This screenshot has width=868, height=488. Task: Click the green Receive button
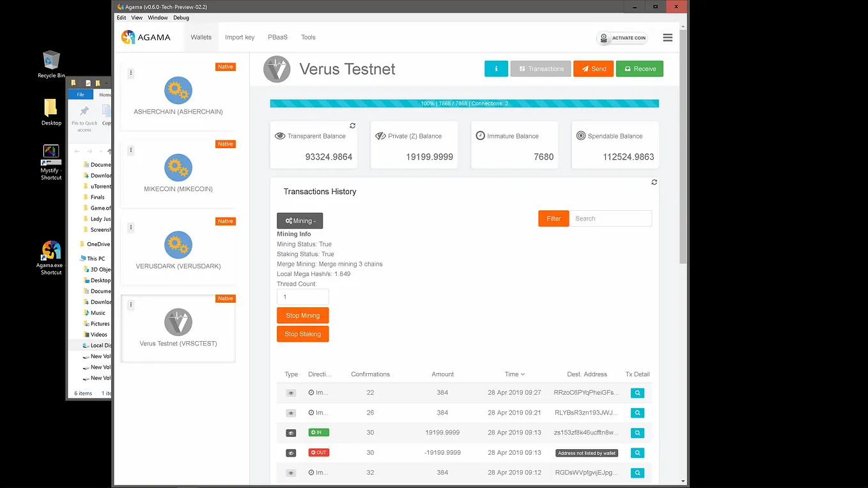[640, 68]
